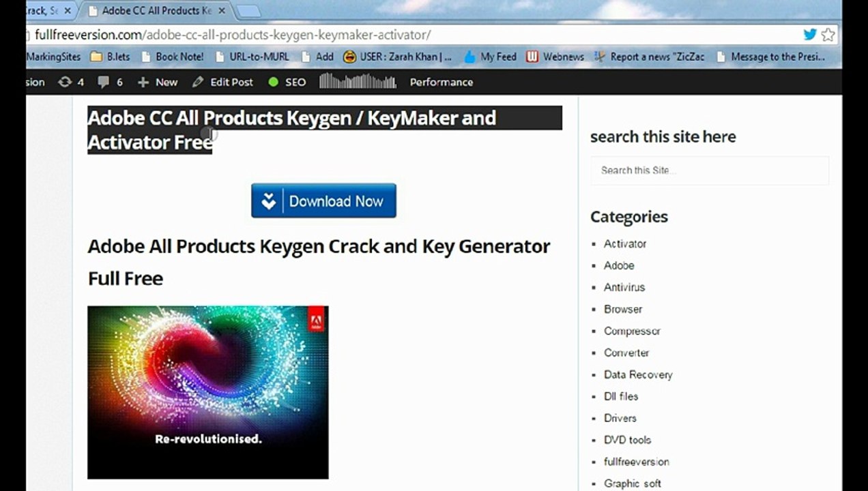The height and width of the screenshot is (491, 868).
Task: Click the updates icon showing 4
Action: (71, 82)
